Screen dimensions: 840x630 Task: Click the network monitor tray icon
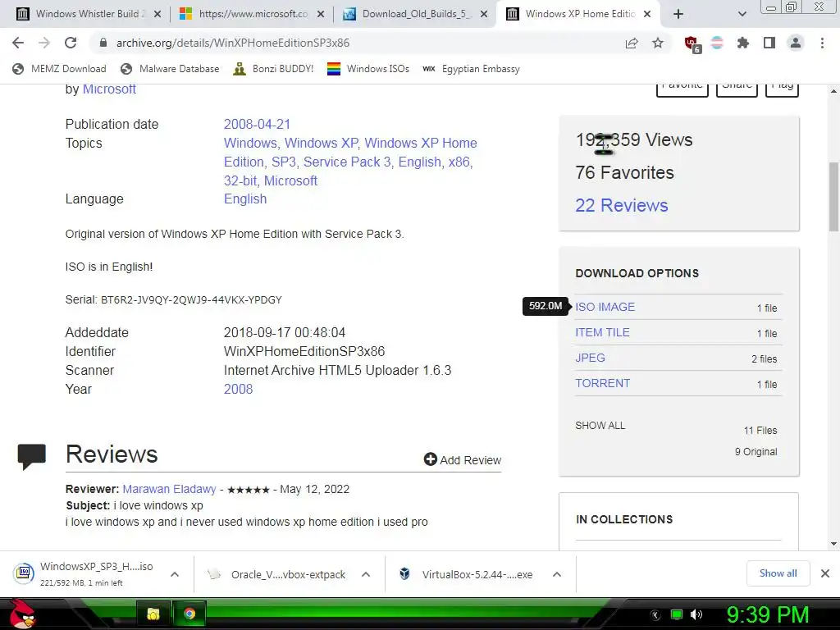[677, 614]
